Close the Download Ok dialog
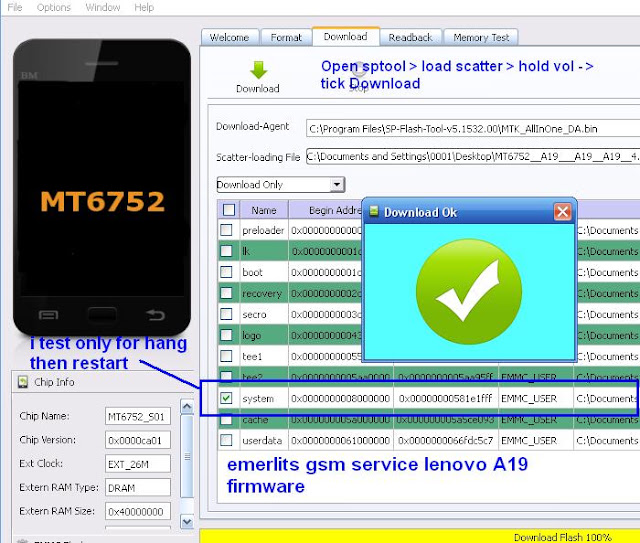 click(x=562, y=212)
